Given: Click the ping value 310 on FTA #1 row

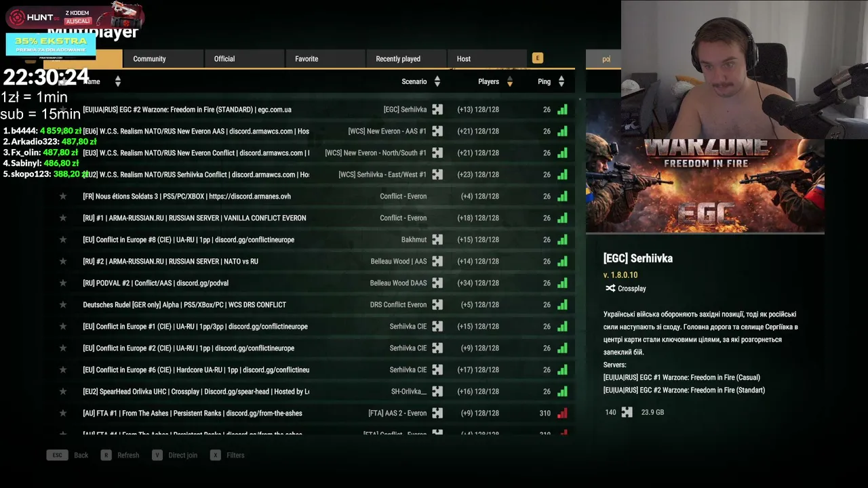Looking at the screenshot, I should click(x=545, y=413).
